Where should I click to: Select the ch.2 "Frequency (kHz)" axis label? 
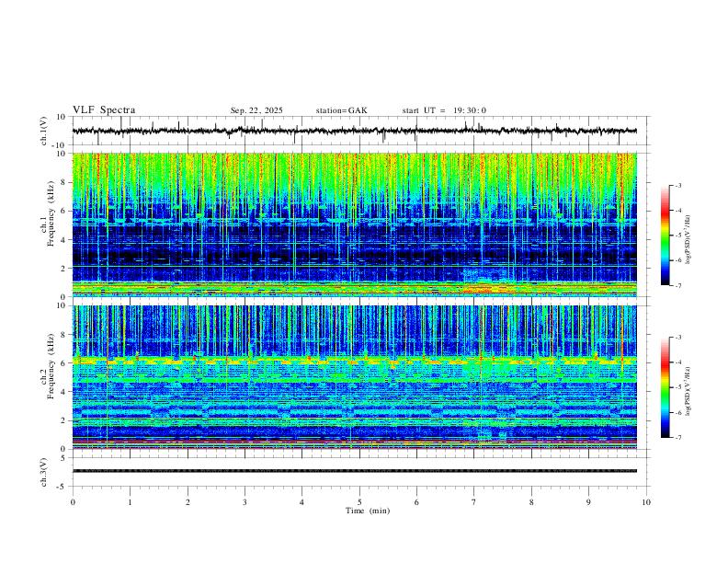click(51, 365)
